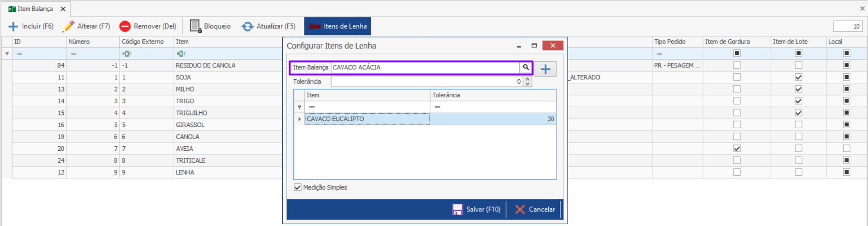Click magnifier search icon in Item Balança field
868x226 pixels.
(526, 67)
